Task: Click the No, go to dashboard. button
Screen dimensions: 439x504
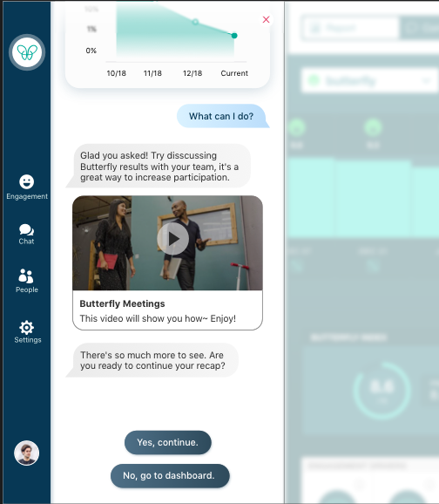Action: 170,475
